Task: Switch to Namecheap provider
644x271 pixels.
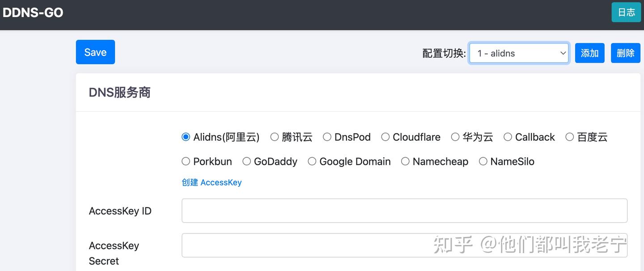Action: (405, 161)
